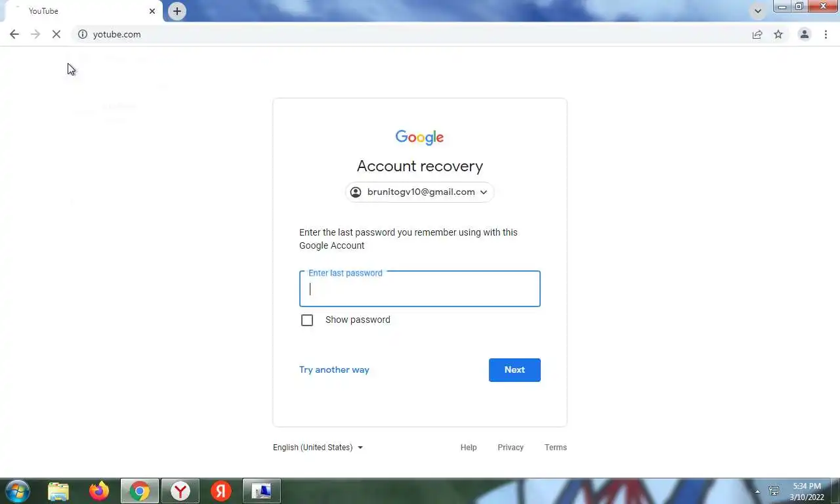
Task: Open Yandex Browser with white Y icon
Action: pos(180,491)
